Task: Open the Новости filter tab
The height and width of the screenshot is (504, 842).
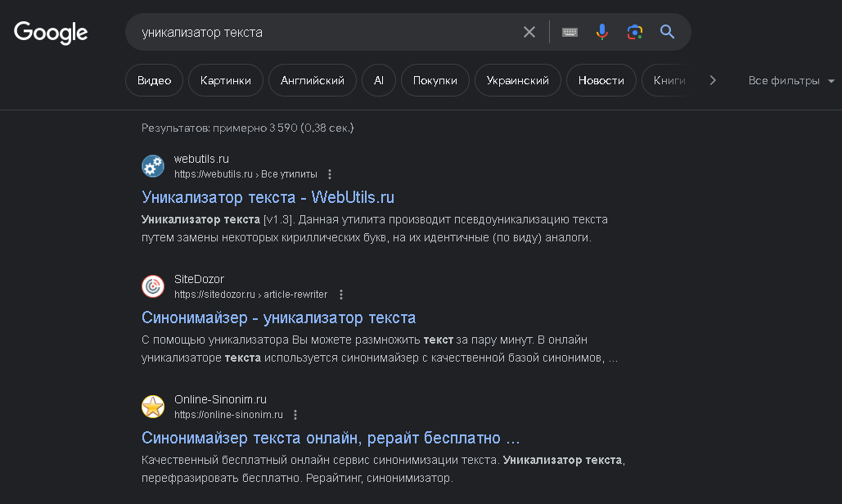Action: (601, 81)
